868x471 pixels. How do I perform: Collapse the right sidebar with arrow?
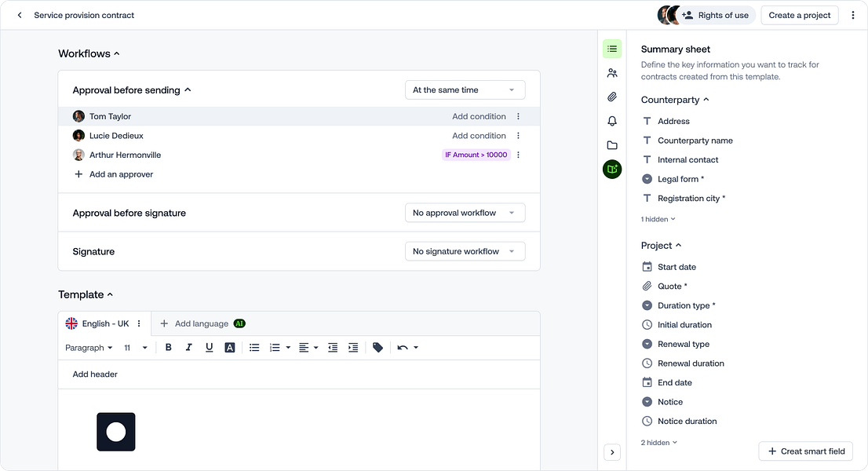(x=612, y=452)
